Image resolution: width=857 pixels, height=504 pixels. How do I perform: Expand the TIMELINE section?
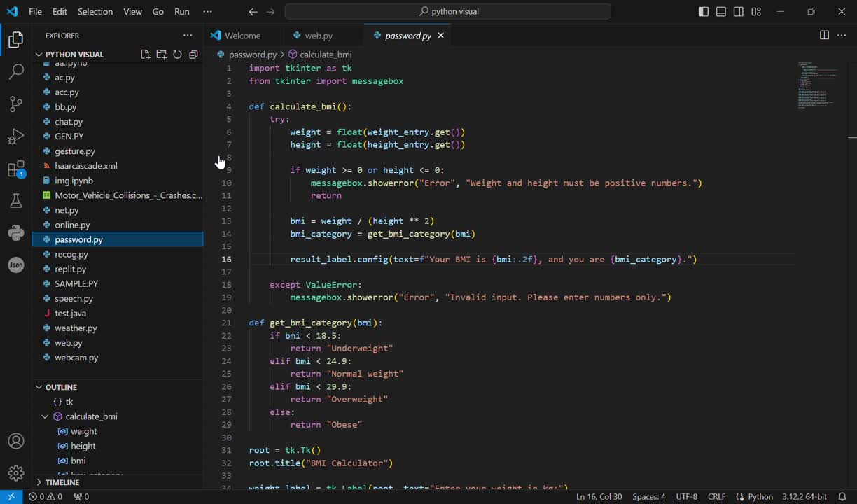[62, 482]
